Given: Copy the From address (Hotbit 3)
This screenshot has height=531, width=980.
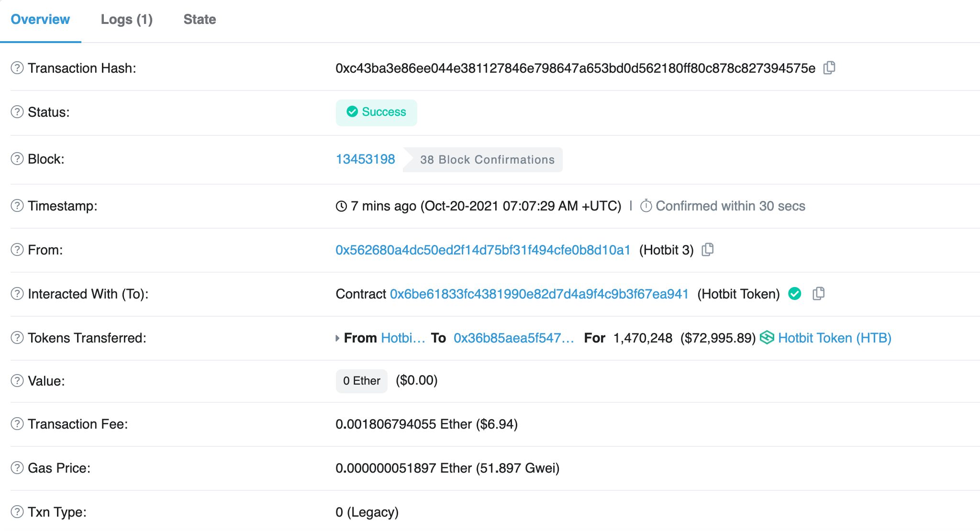Looking at the screenshot, I should pos(707,250).
